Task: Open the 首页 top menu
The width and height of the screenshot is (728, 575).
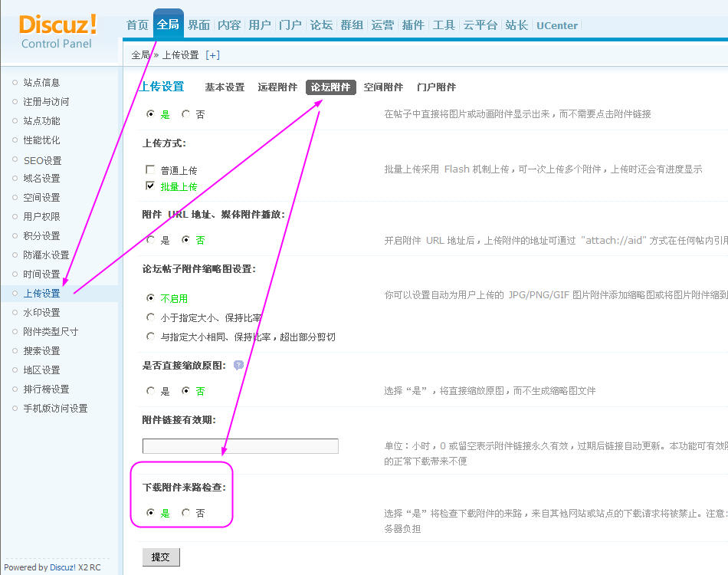Action: click(x=137, y=25)
